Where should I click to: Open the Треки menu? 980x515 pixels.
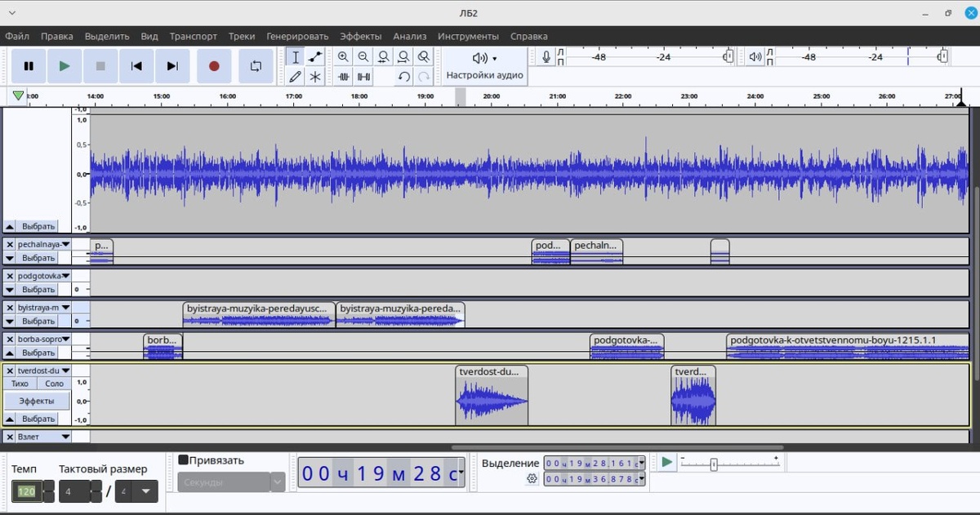[x=242, y=36]
